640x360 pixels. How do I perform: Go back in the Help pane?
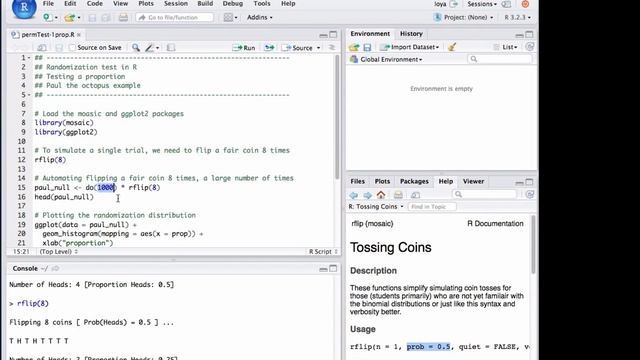(x=354, y=195)
